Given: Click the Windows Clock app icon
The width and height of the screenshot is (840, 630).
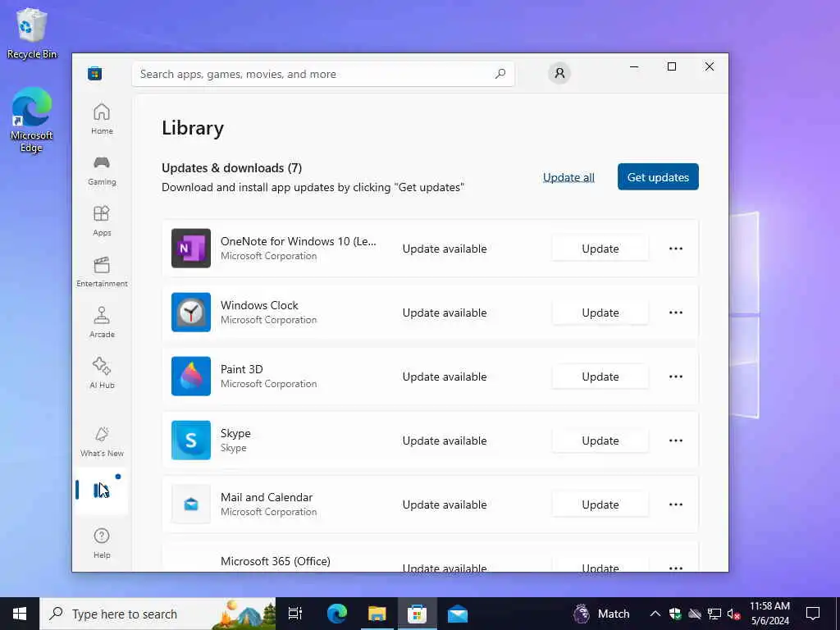Looking at the screenshot, I should pyautogui.click(x=190, y=313).
